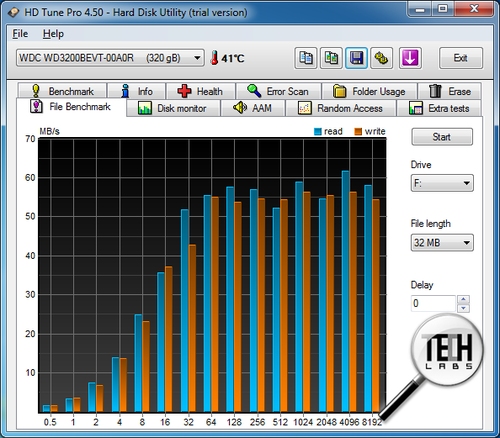500x438 pixels.
Task: Close the HD Tune Pro window
Action: pos(474,9)
